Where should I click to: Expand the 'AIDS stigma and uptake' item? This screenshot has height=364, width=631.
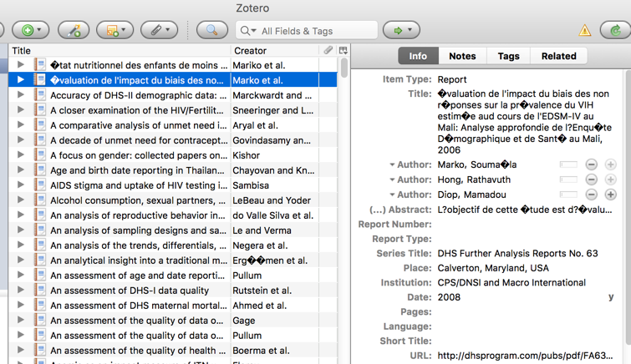[x=21, y=185]
